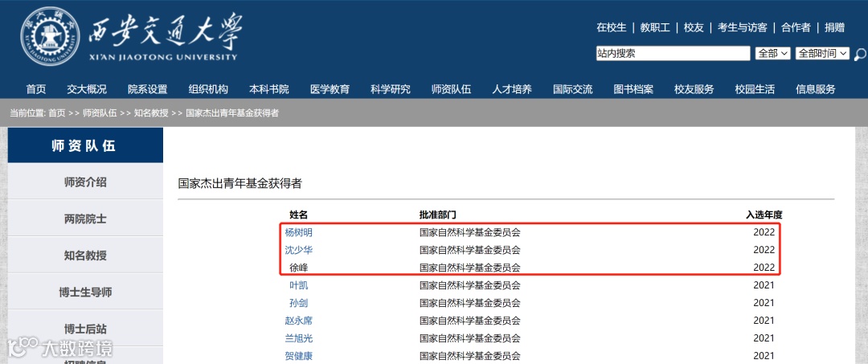Click the 西安交通大学 calligraphy title

(165, 30)
